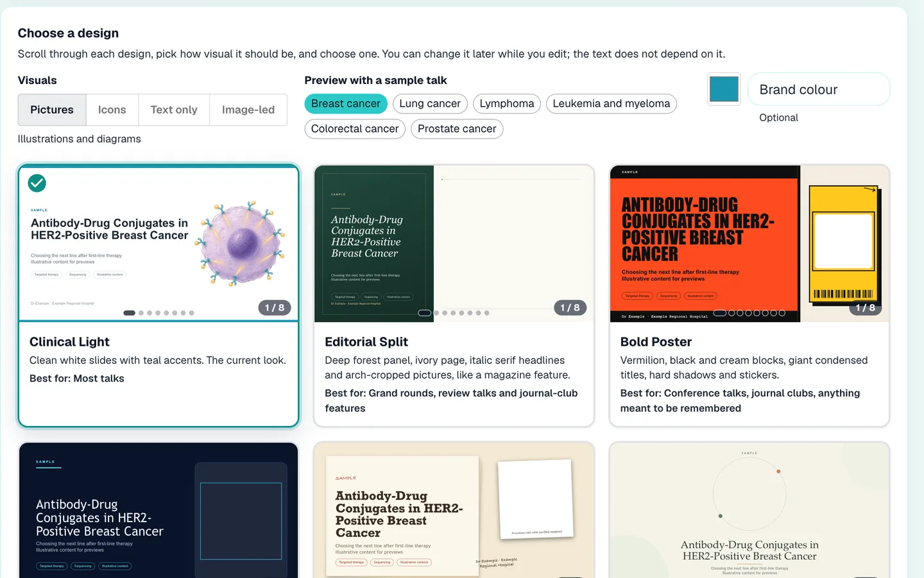Choose the Editorial Split design title

pyautogui.click(x=366, y=342)
